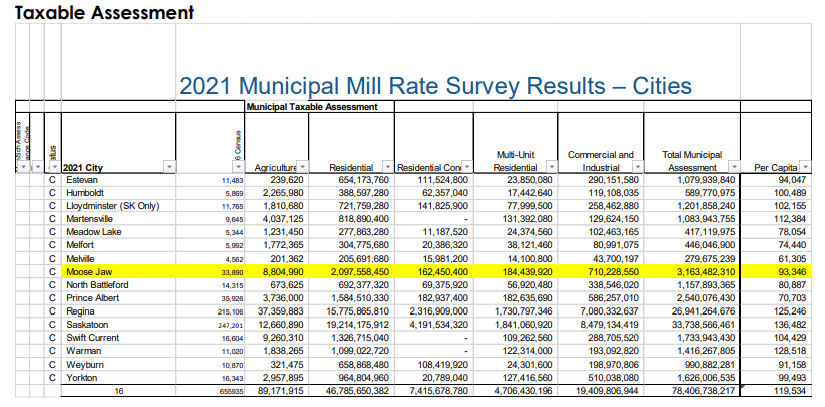Click Moose Jaw total assessment 3,163,482,310
Viewport: 825px width, 407px height.
[x=706, y=272]
